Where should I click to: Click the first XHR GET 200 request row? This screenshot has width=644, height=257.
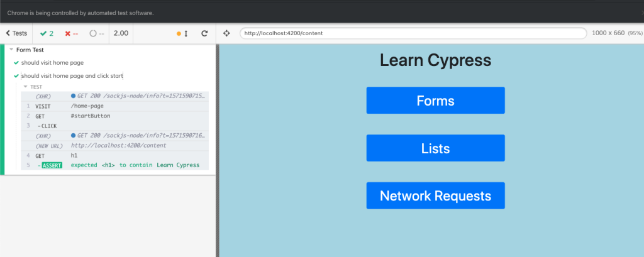[113, 96]
